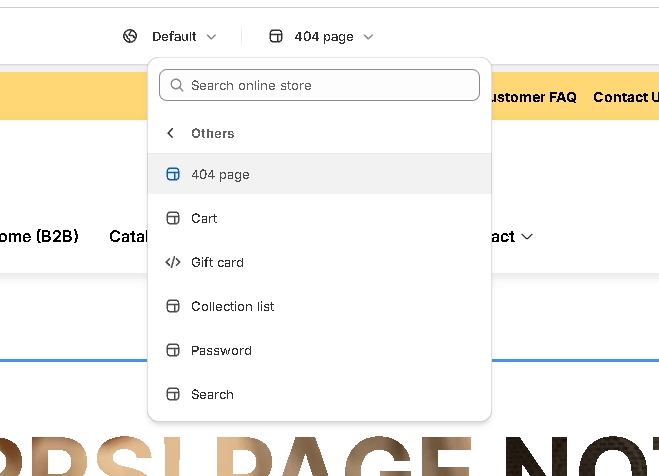Click the template icon beside 404 page selector
The image size is (659, 476).
[276, 37]
